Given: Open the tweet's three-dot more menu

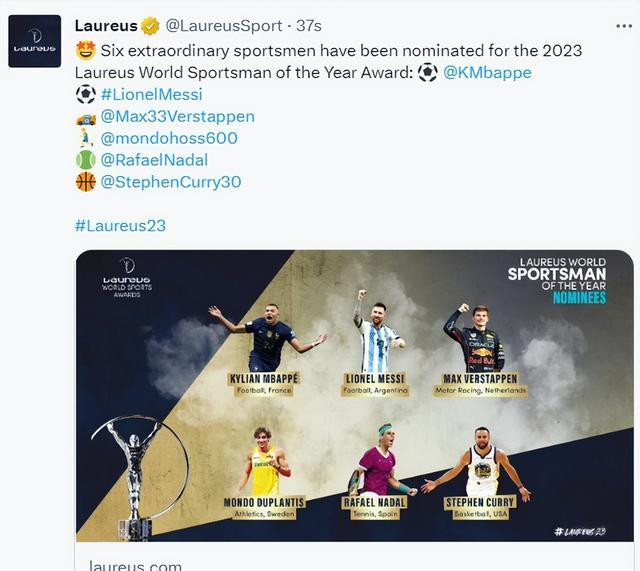Looking at the screenshot, I should click(x=624, y=26).
